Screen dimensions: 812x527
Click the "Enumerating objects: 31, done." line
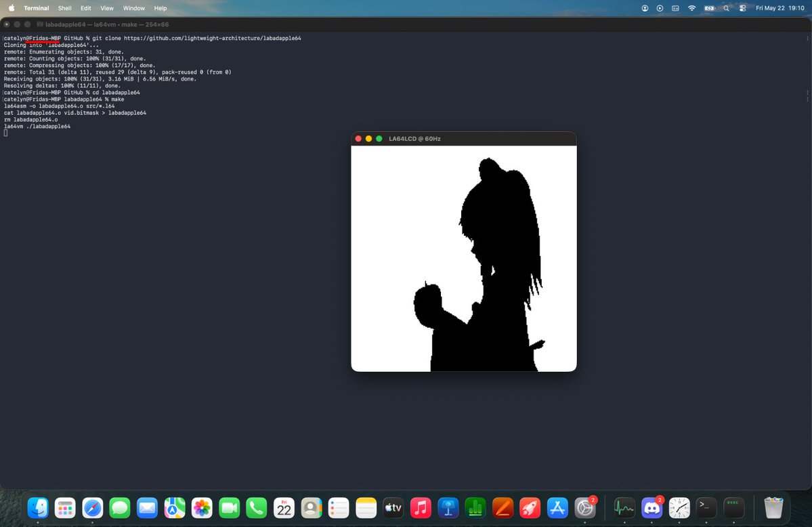point(64,51)
